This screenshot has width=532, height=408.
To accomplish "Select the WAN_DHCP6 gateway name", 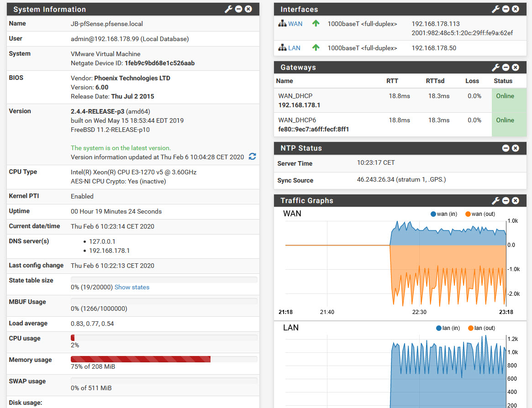I will click(297, 120).
